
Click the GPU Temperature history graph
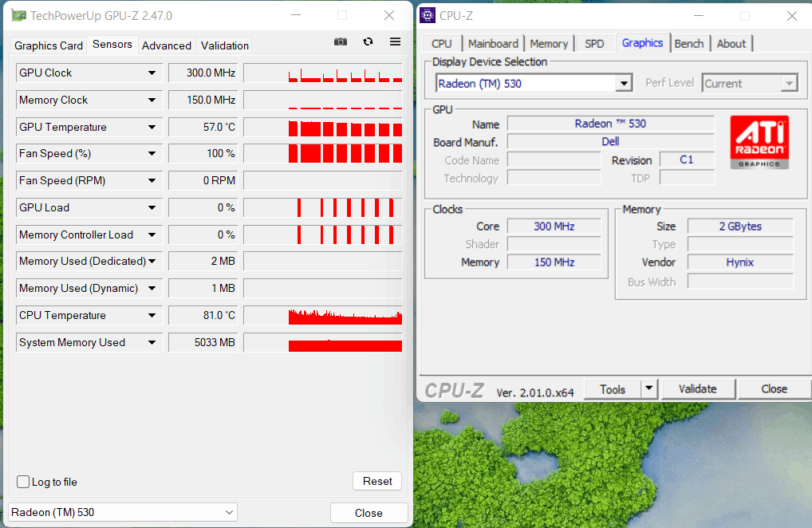coord(323,127)
